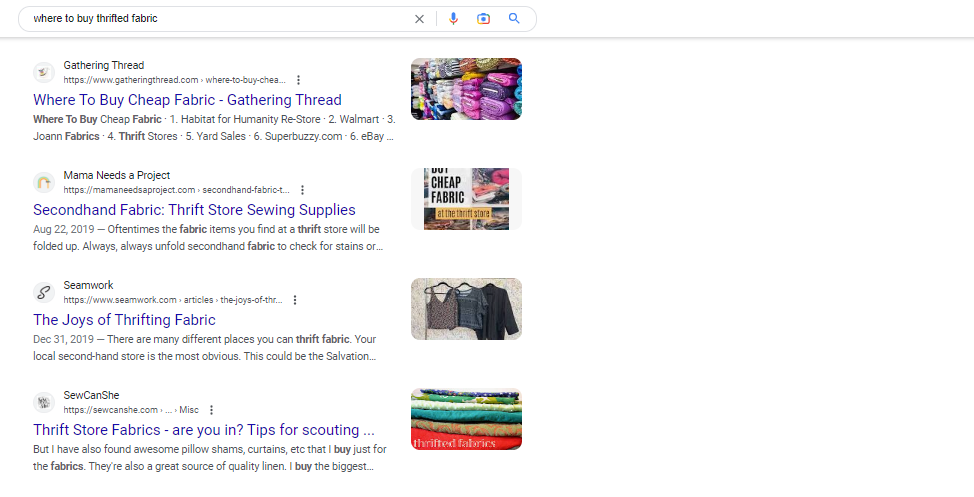Screen dimensions: 974x497
Task: Open 'Where To Buy Cheap Fabric - Gathering Thread' link
Action: (187, 100)
